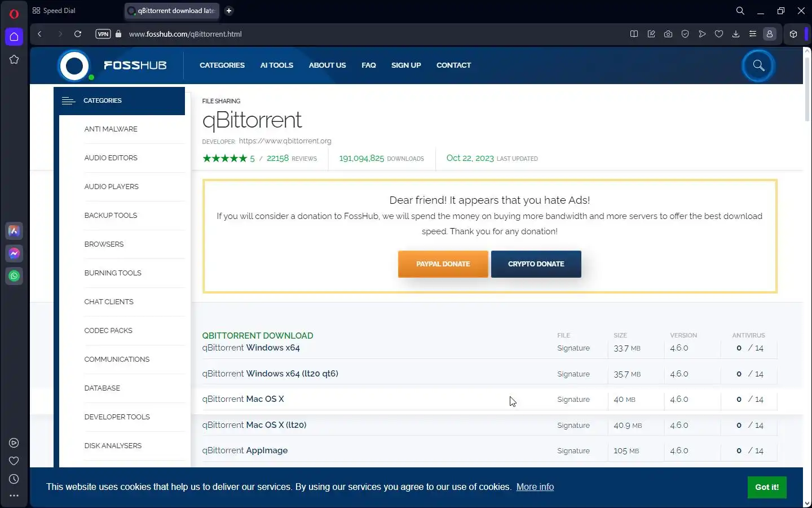Click the five-star rating stars
The width and height of the screenshot is (812, 508).
pos(225,159)
